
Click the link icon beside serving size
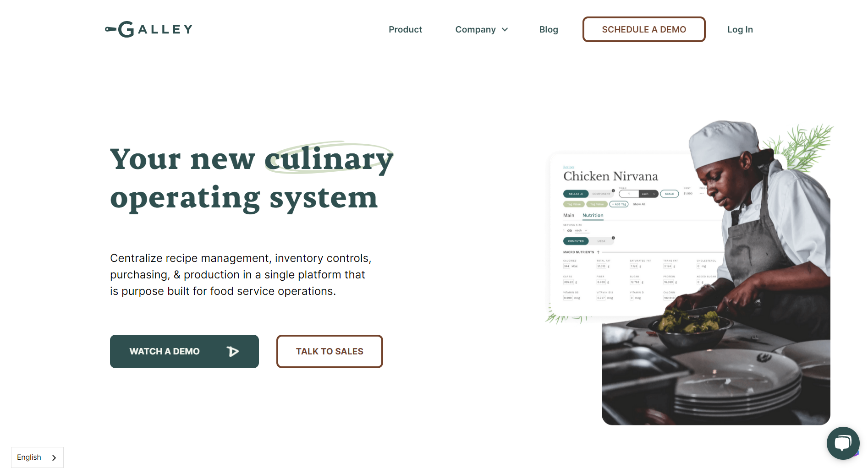coord(570,231)
